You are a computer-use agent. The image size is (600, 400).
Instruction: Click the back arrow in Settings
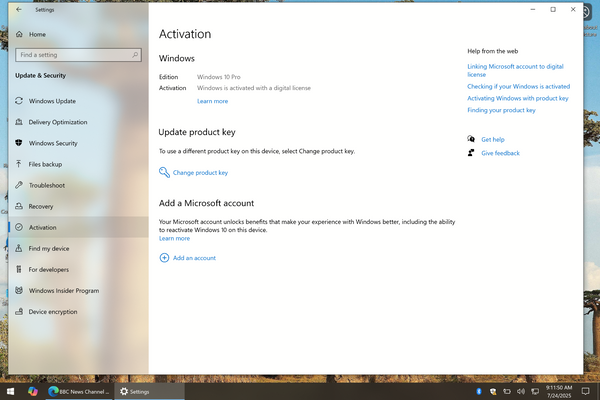pos(19,10)
